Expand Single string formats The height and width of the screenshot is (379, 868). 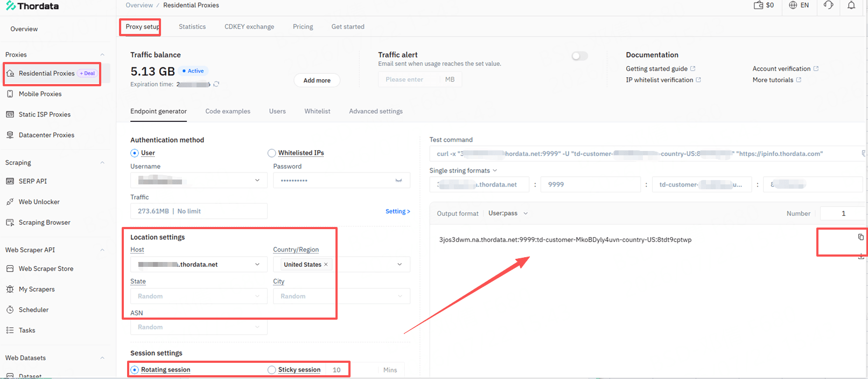(x=463, y=170)
